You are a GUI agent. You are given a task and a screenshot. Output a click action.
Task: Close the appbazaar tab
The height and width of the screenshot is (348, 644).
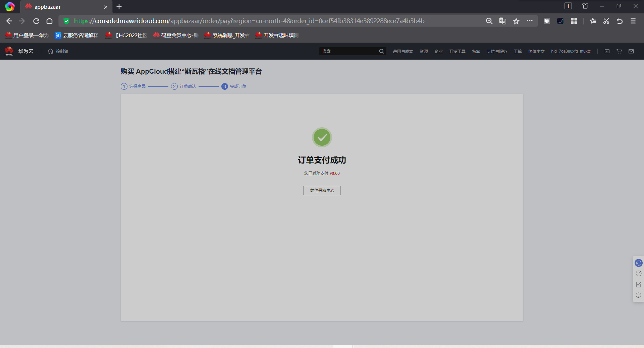coord(106,7)
